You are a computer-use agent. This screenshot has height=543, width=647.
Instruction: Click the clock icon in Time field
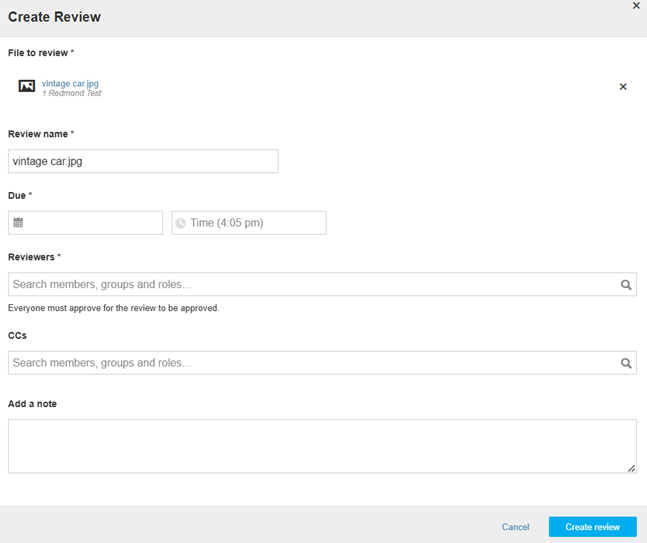tap(180, 223)
